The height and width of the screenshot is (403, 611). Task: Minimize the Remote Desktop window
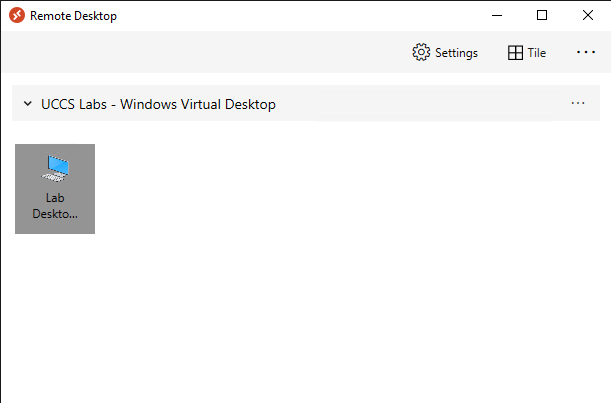point(497,15)
